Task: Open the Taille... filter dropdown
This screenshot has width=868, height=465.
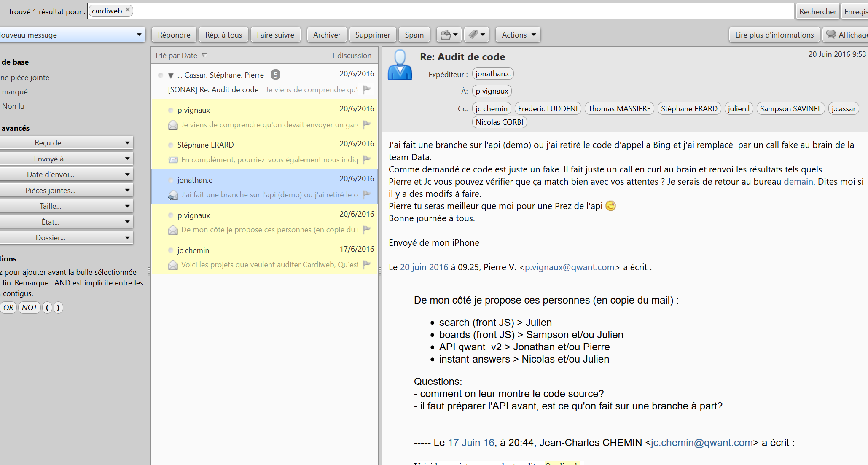Action: (x=66, y=206)
